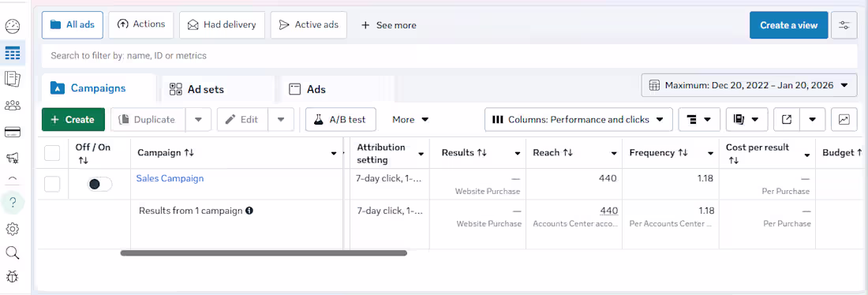Open Cost per result column dropdown arrow
This screenshot has height=295, width=868.
point(807,155)
